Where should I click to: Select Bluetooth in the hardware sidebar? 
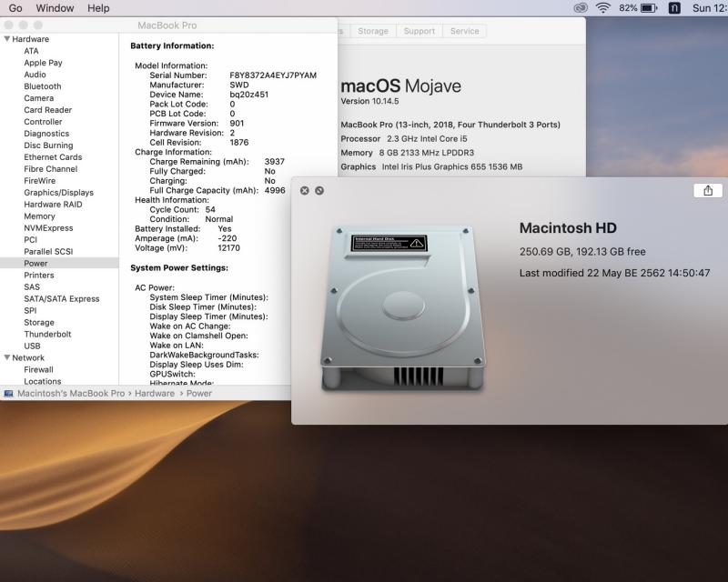pos(43,86)
